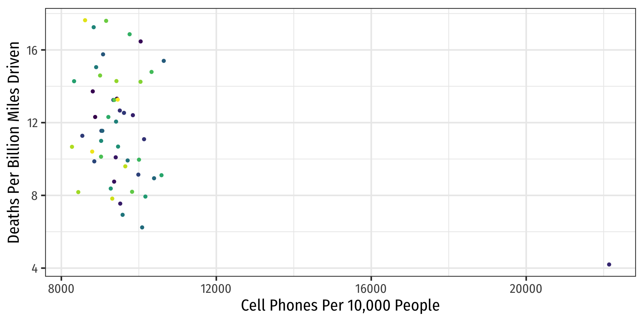Screen dimensions: 644x322
Task: Click the x-axis label 12000
Action: (216, 289)
